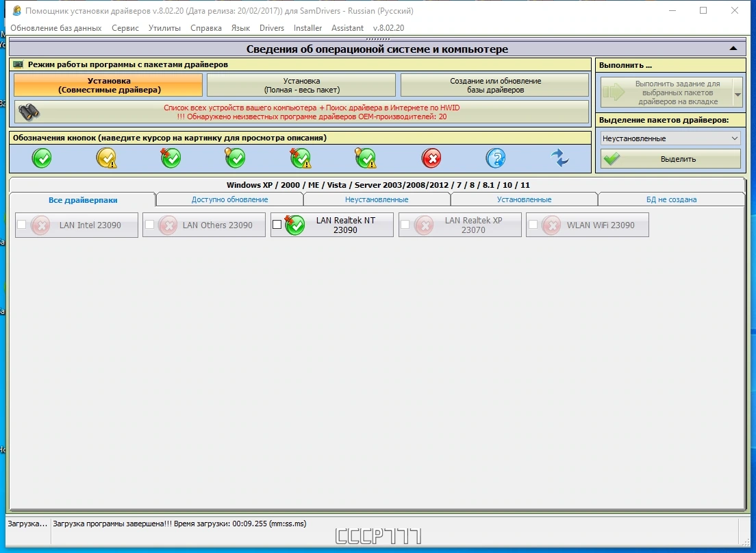Image resolution: width=756 pixels, height=553 pixels.
Task: Tick the LAN Intel 23090 checkbox
Action: pyautogui.click(x=22, y=224)
